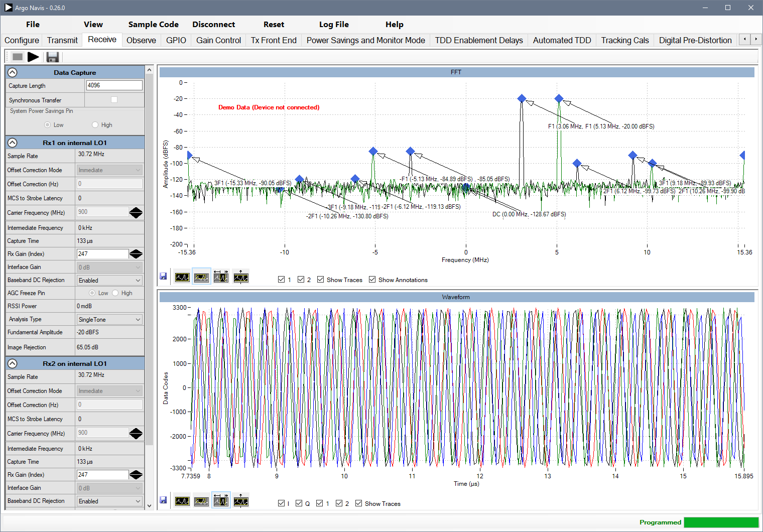Click the stop capture button in toolbar
763x532 pixels.
[x=18, y=57]
